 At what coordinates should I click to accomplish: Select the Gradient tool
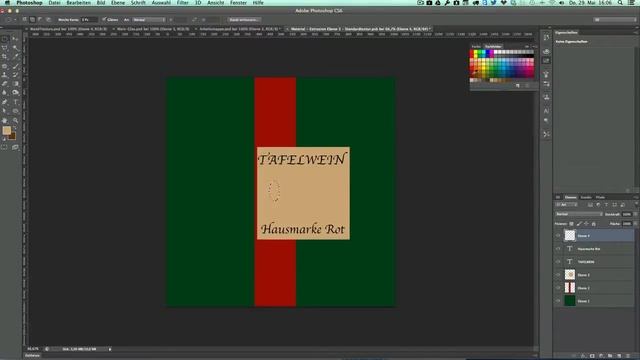click(x=15, y=84)
